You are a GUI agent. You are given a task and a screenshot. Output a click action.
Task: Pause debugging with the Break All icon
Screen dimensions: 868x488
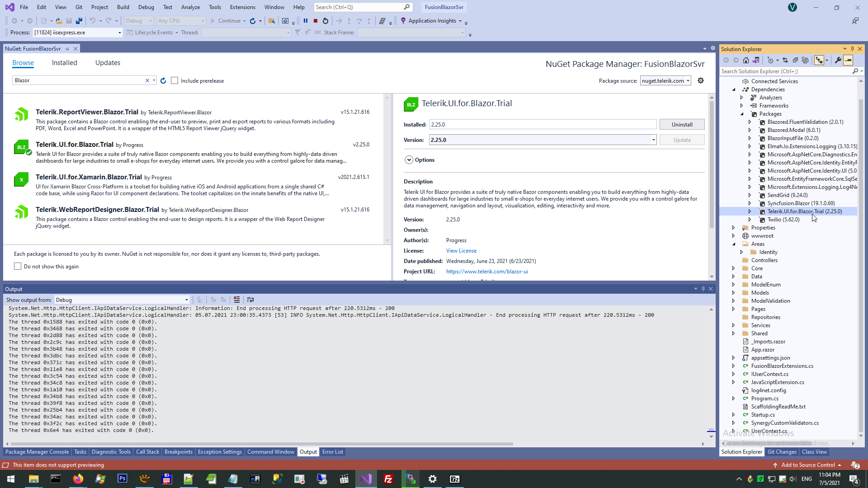[306, 21]
